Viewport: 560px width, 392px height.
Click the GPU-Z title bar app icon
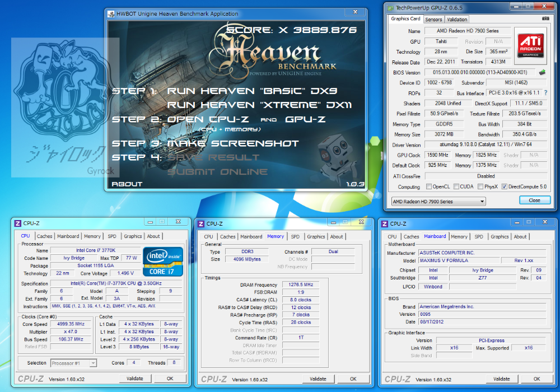coord(390,7)
